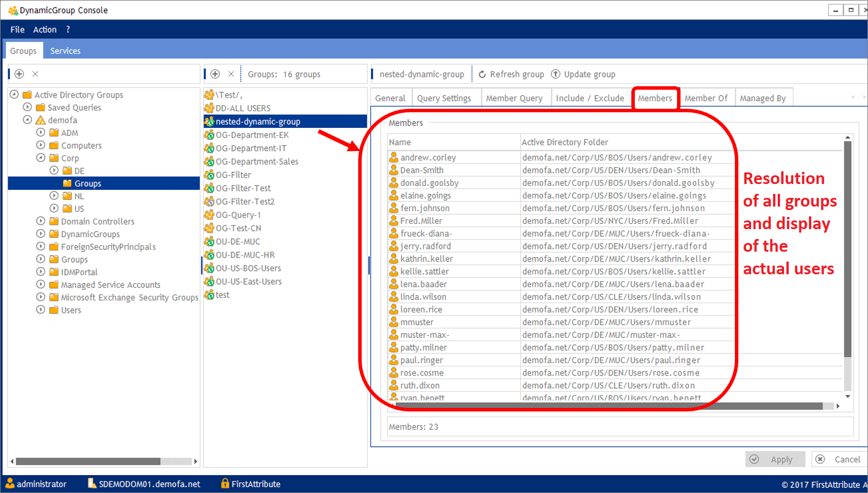868x493 pixels.
Task: Click the Refresh group icon
Action: pos(483,73)
